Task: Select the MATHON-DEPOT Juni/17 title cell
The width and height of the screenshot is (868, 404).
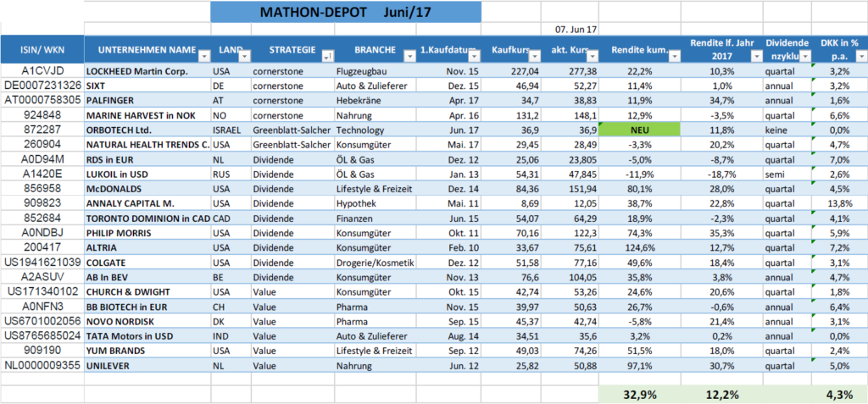Action: (346, 12)
